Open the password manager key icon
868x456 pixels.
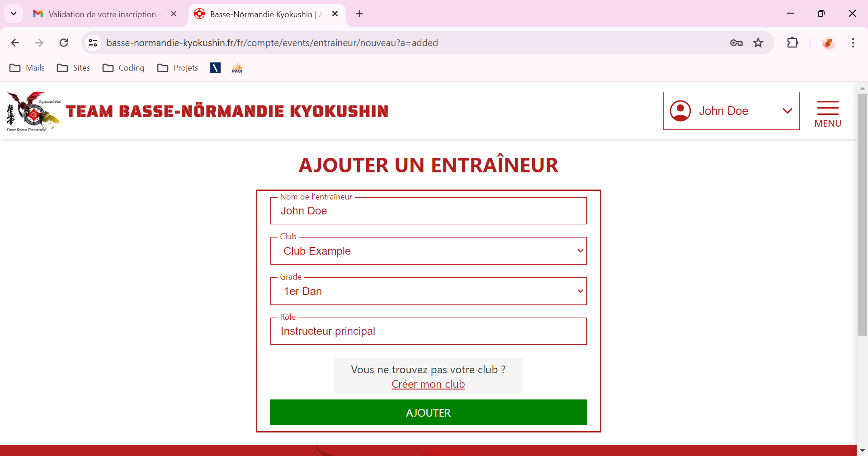[736, 43]
